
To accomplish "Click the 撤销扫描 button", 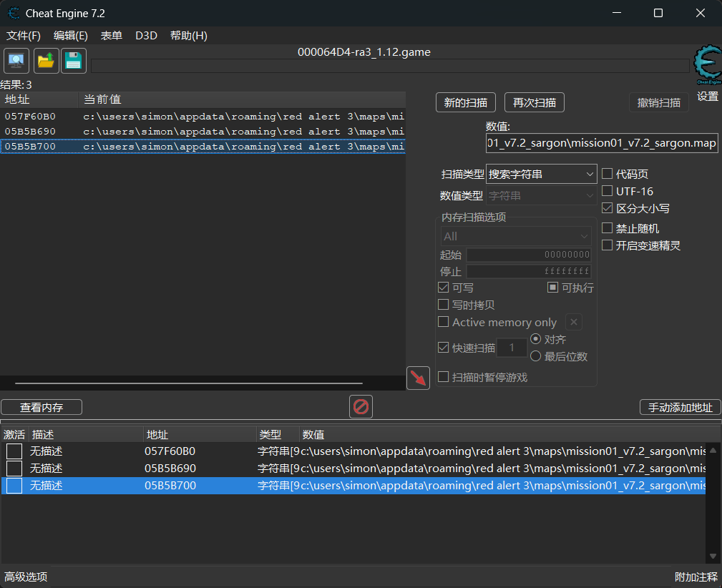I will click(659, 102).
